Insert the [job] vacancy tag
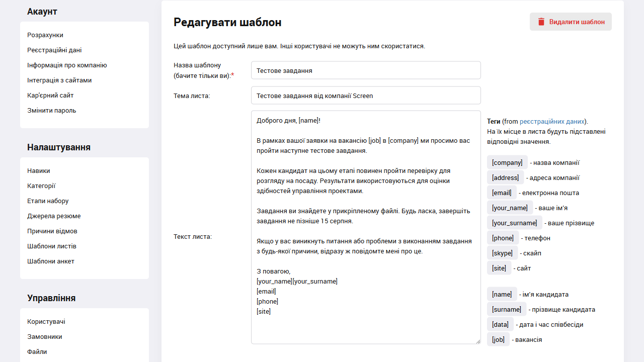Image resolution: width=644 pixels, height=362 pixels. 498,339
